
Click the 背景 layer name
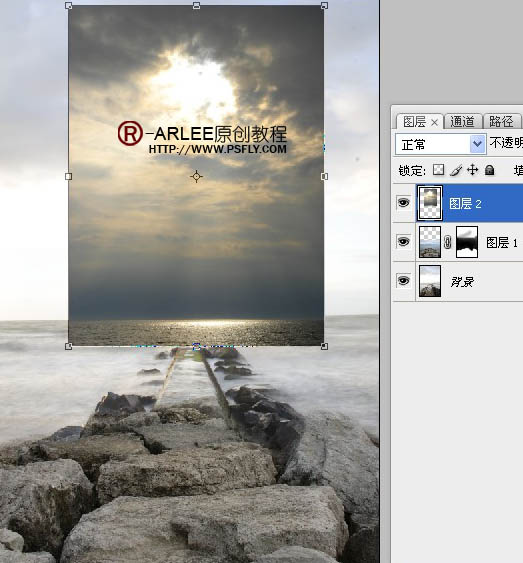pyautogui.click(x=462, y=282)
